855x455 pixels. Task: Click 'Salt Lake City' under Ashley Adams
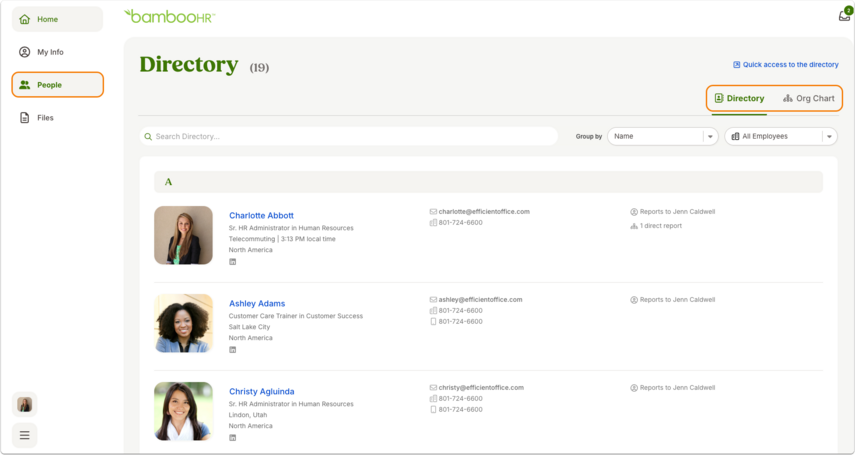pos(249,327)
